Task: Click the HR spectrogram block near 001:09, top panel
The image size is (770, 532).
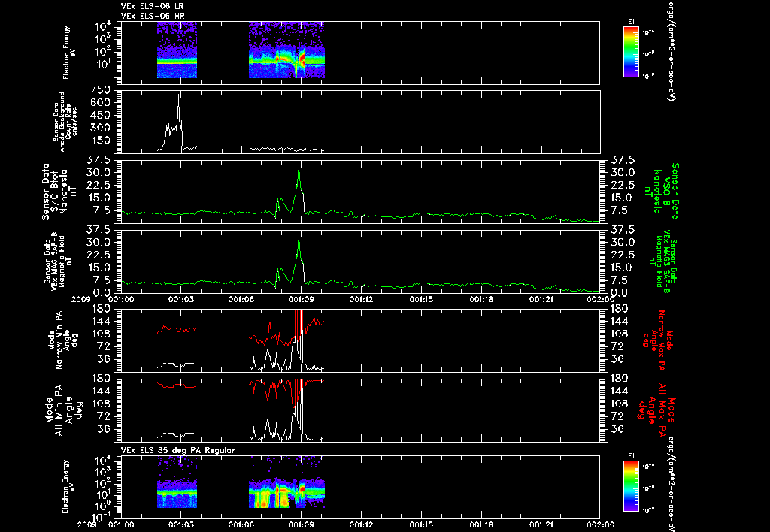Action: [286, 50]
